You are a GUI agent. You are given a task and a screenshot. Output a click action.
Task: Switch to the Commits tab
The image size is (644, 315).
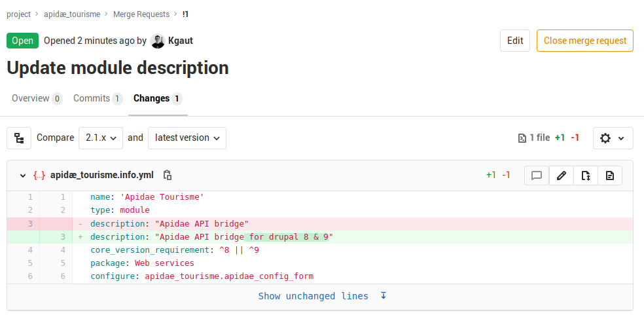(x=98, y=98)
